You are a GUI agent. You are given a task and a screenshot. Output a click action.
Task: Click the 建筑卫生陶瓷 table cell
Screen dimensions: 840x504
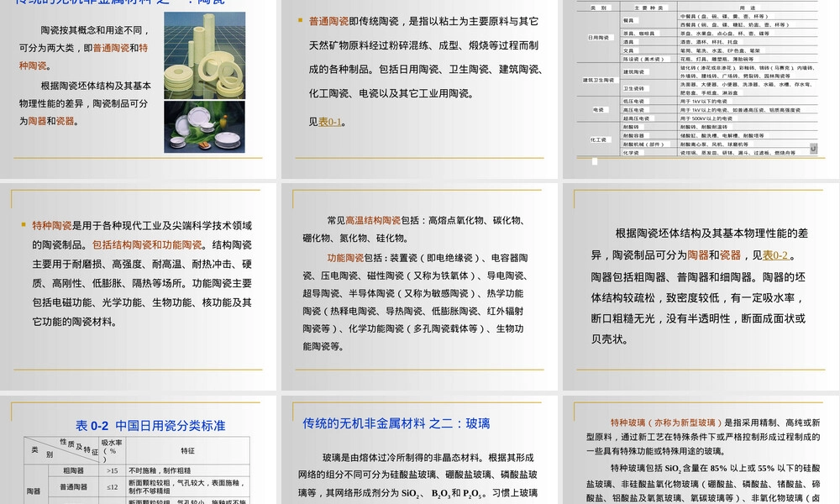[598, 81]
